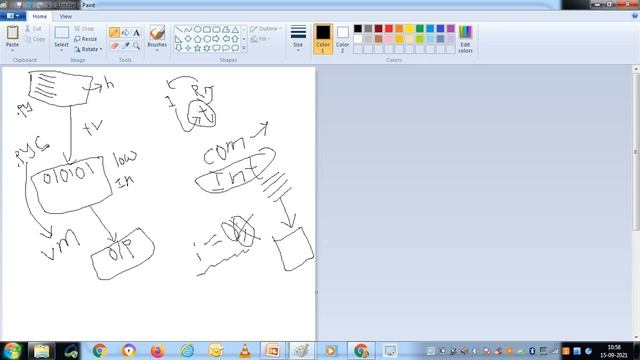Choose the Polygon shape
This screenshot has width=640, height=360.
(226, 29)
